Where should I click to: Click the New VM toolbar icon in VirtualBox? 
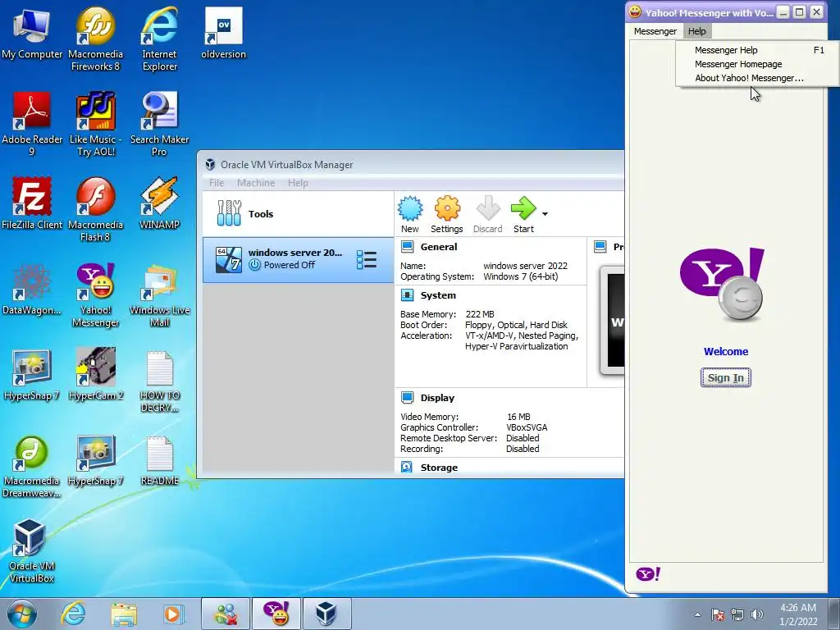pyautogui.click(x=410, y=215)
